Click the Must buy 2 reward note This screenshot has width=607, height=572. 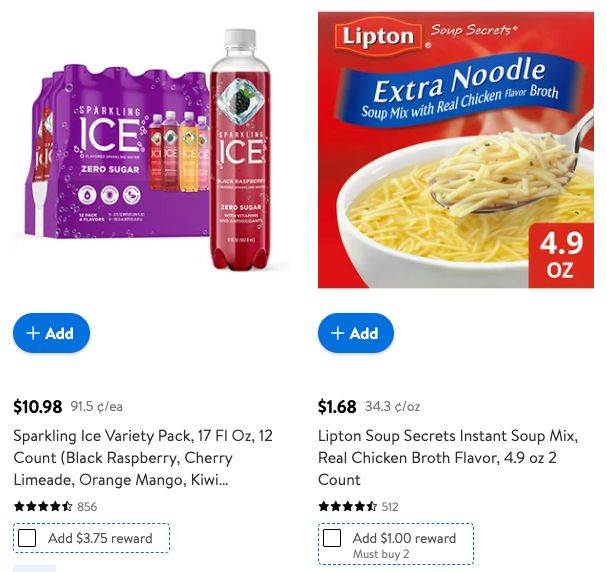tap(381, 554)
